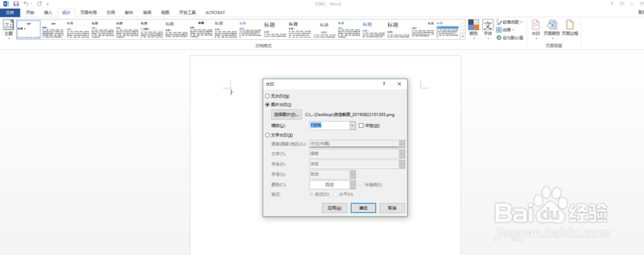Expand the Text (文字) dropdown showing 保密
644x255 pixels.
point(402,154)
